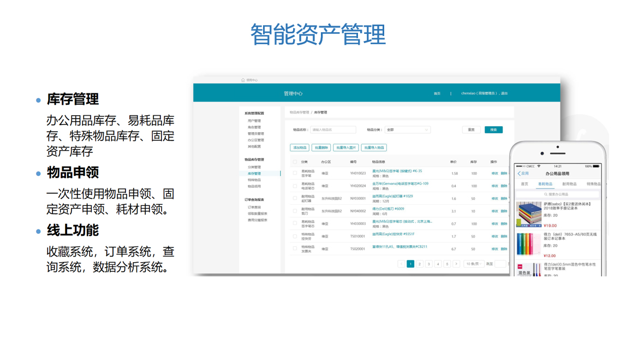Switch to the 耐用物品 tab on phone
Viewport: 644px width, 355px height.
click(569, 184)
